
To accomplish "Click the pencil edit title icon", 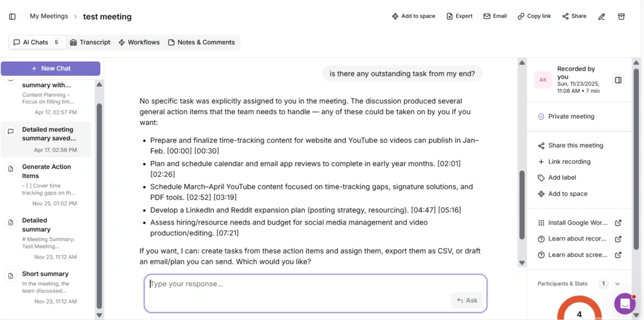I will point(602,16).
